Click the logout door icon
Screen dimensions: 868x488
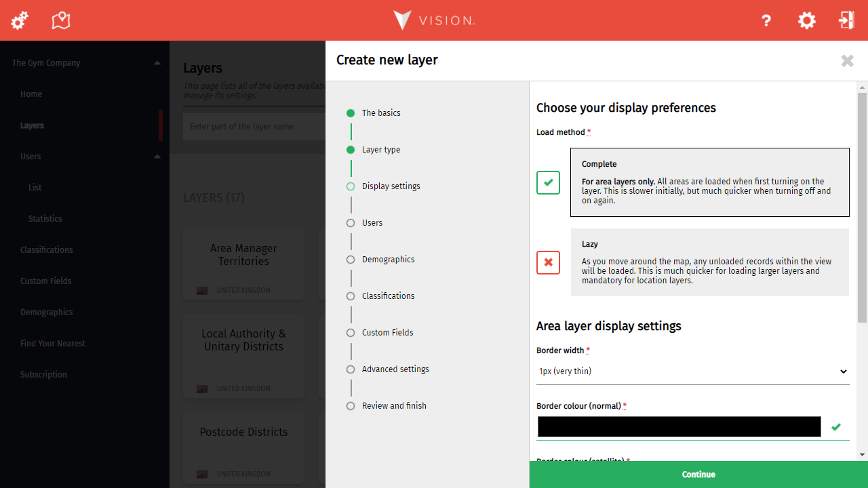point(846,20)
